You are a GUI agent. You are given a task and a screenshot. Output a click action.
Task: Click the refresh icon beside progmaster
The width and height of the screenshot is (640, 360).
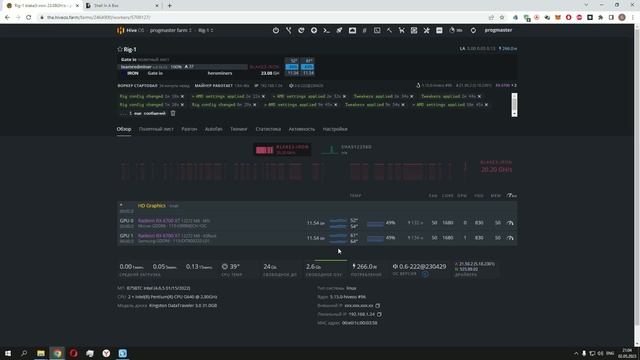(473, 30)
